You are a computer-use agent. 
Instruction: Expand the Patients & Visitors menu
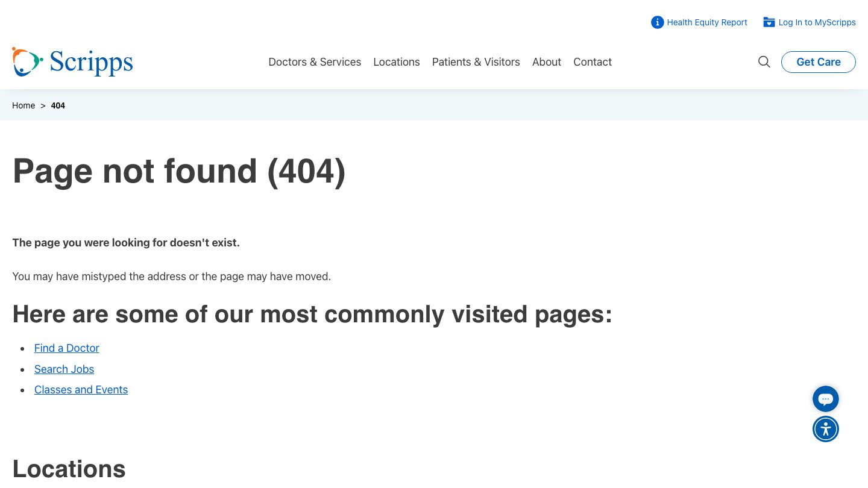coord(476,62)
